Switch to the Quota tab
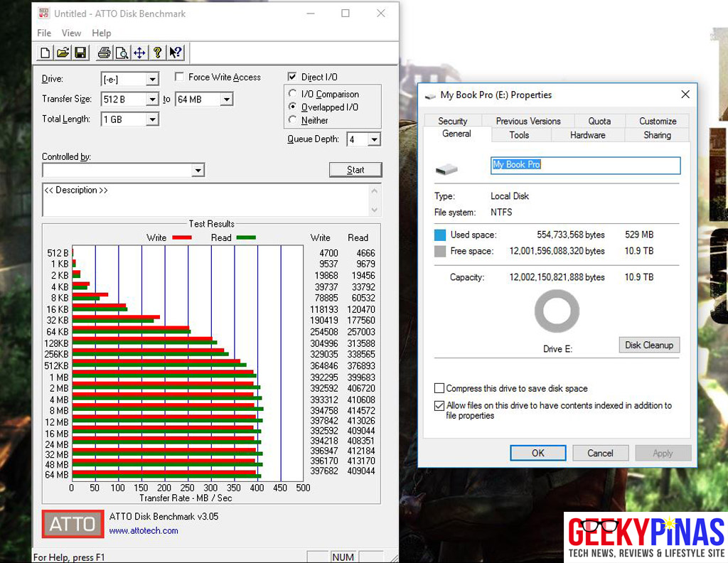The height and width of the screenshot is (563, 728). coord(599,121)
